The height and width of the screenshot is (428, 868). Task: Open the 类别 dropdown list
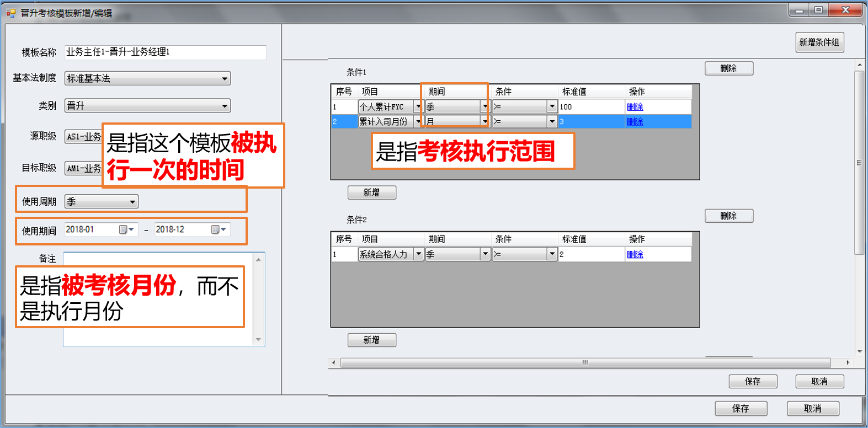coord(224,106)
